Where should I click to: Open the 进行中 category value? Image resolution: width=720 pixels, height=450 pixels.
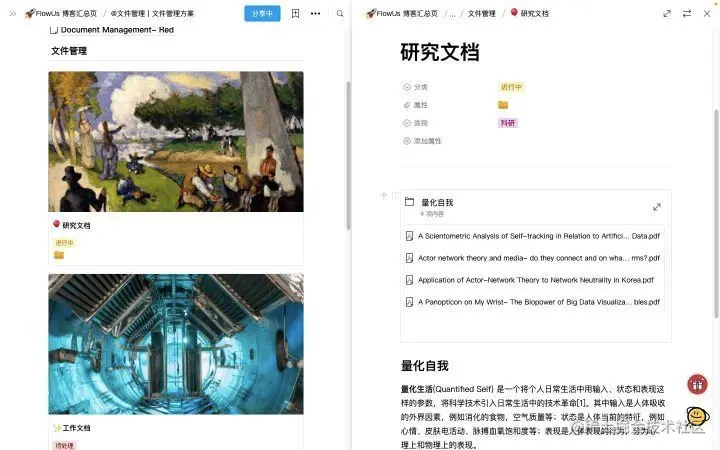point(511,87)
